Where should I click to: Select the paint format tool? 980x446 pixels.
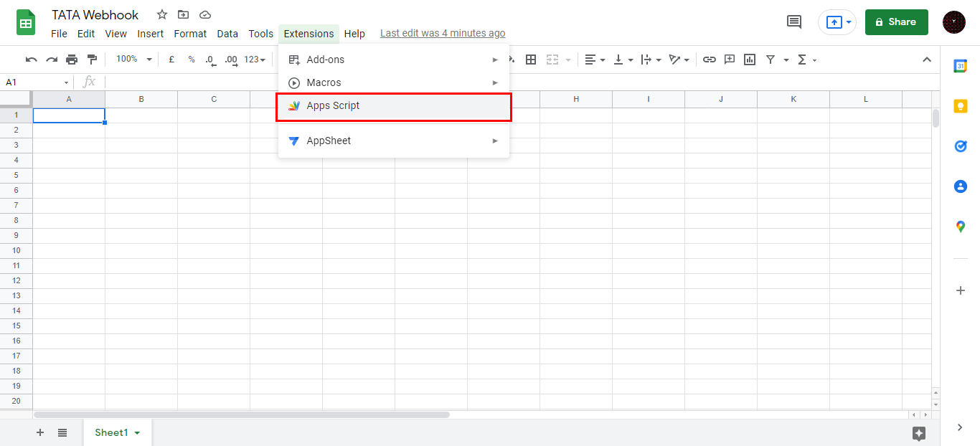click(92, 60)
